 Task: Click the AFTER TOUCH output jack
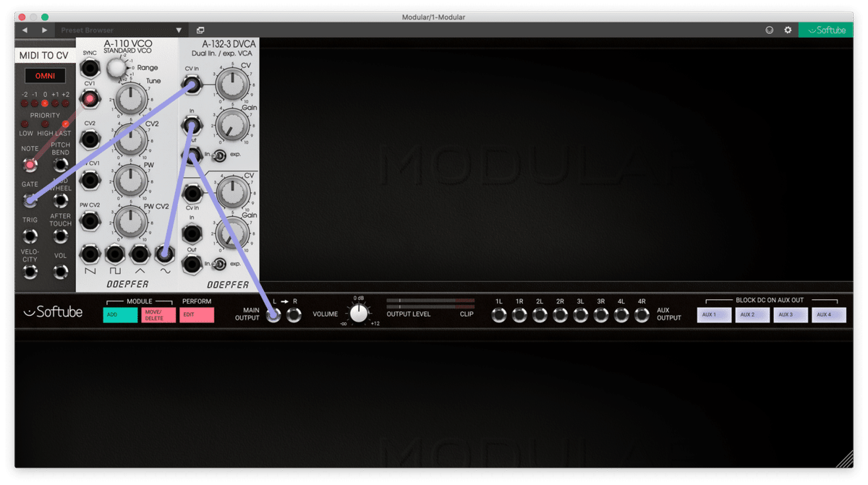[x=61, y=236]
